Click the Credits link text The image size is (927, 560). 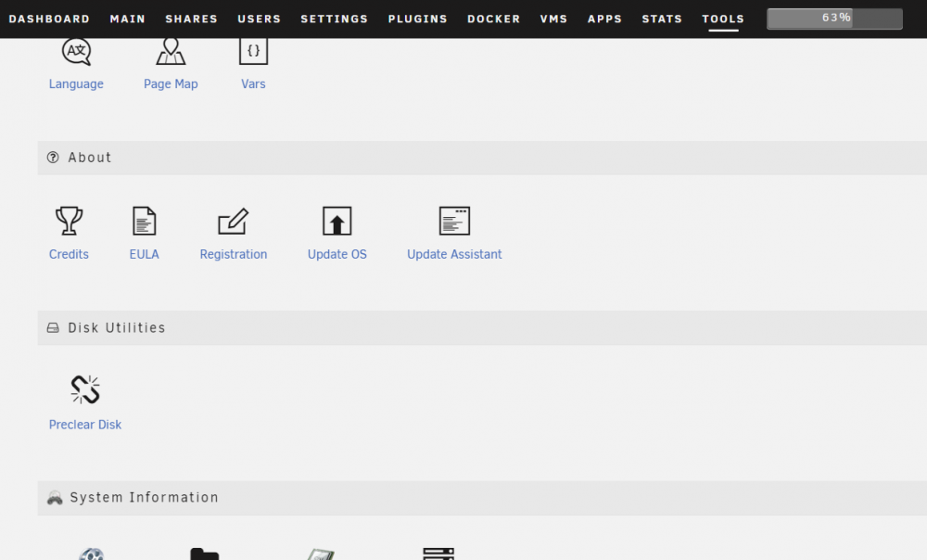[x=69, y=254]
